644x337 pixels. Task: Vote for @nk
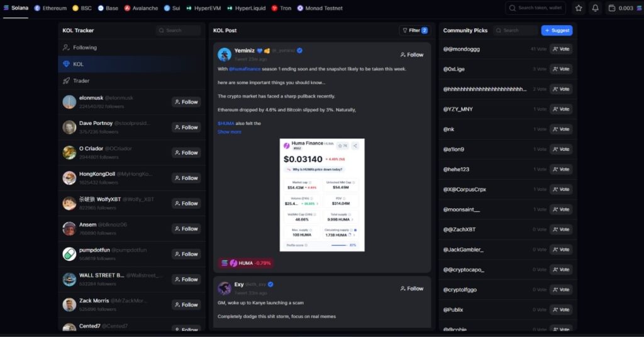(561, 130)
